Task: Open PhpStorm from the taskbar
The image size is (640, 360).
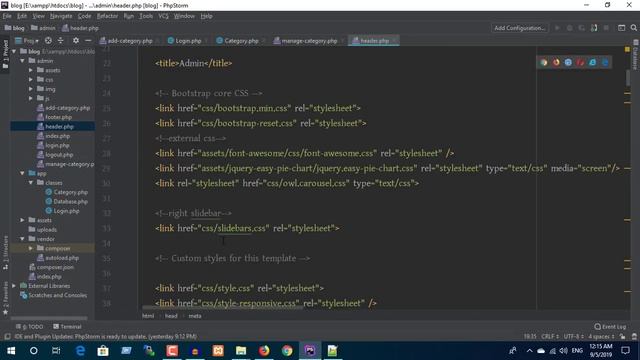Action: click(310, 351)
